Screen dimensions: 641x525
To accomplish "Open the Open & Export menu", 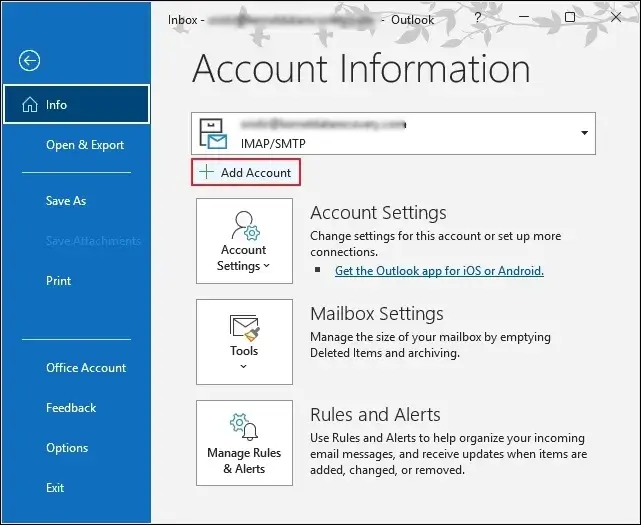I will tap(85, 145).
